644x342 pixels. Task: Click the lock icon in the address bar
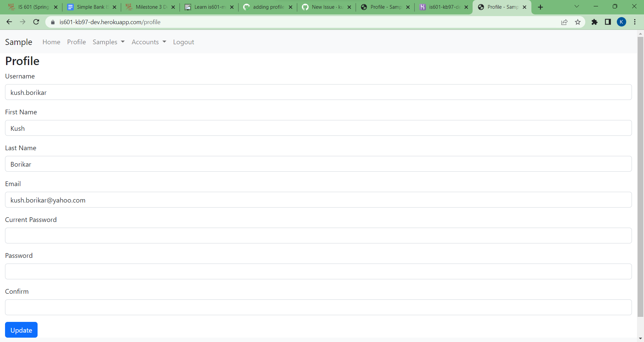52,22
